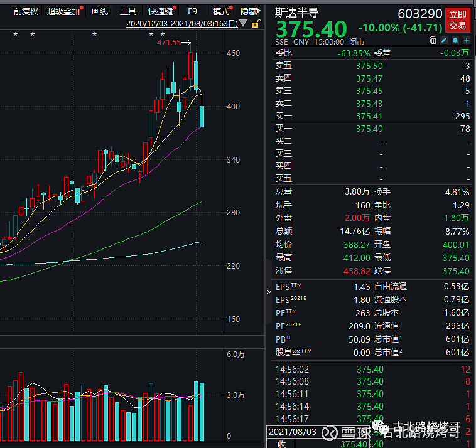Click the 闭市 market status label
Viewport: 476px width, 448px height.
[357, 42]
